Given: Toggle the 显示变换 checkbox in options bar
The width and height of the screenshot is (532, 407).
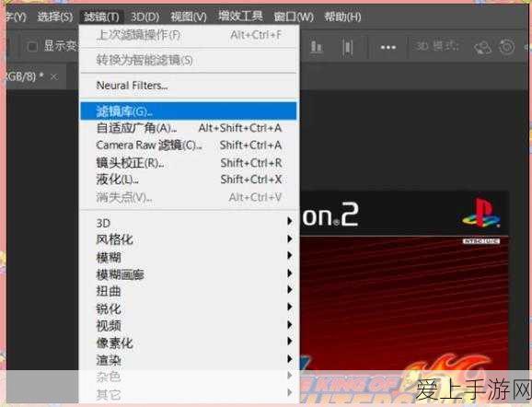Looking at the screenshot, I should (x=32, y=47).
